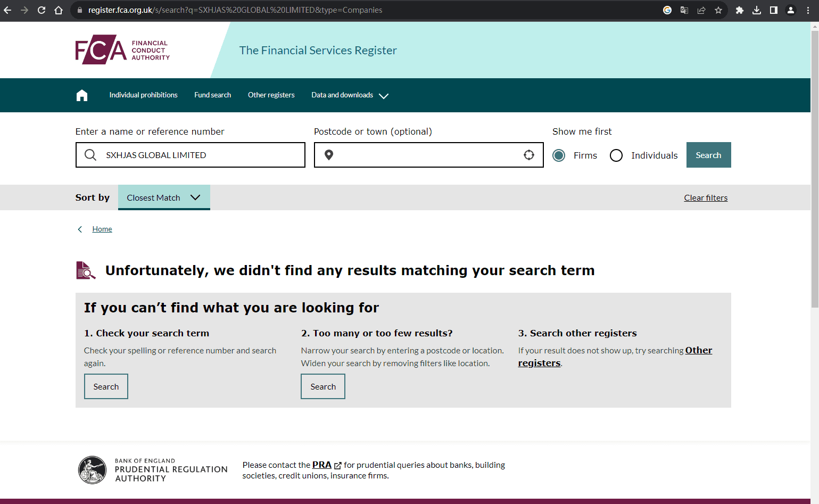
Task: Click the teal Search button
Action: tap(708, 155)
